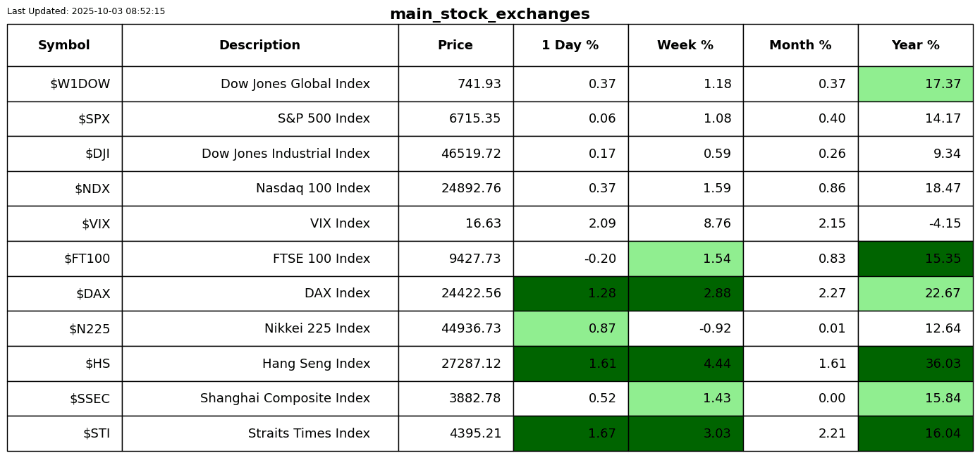Select the $NDX symbol cell
The image size is (980, 458).
[x=92, y=189]
